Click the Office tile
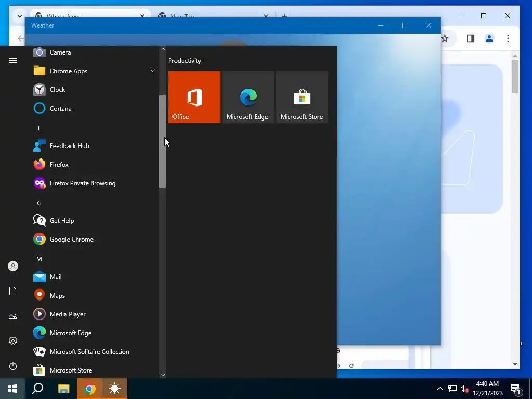Image resolution: width=532 pixels, height=399 pixels. pyautogui.click(x=194, y=97)
